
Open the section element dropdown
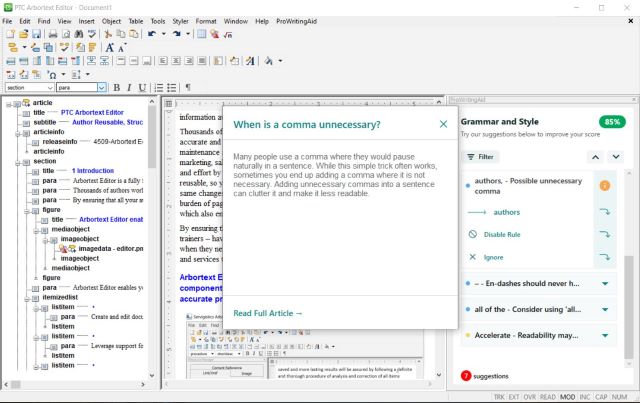tap(50, 87)
